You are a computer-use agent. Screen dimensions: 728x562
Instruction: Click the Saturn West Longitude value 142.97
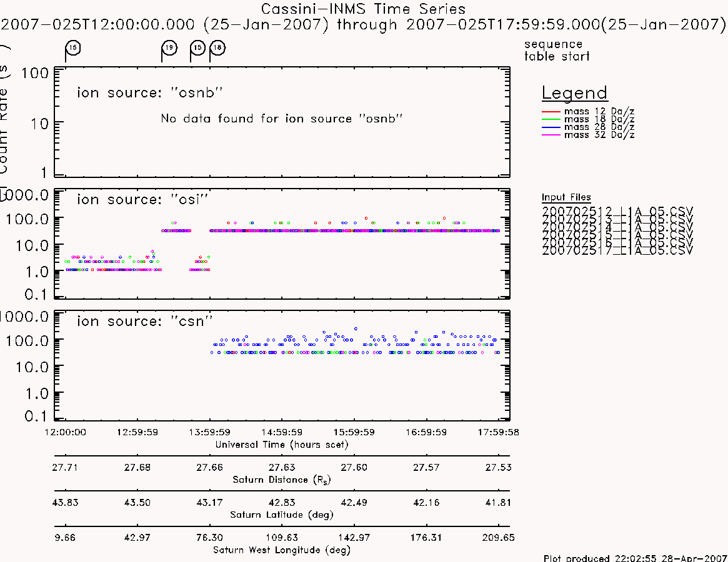point(354,538)
